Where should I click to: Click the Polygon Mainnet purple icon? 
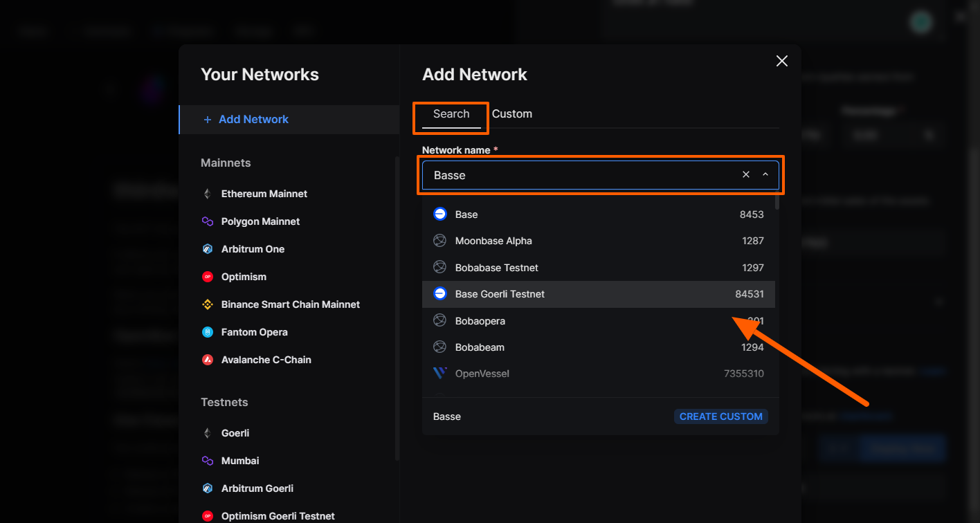tap(207, 221)
